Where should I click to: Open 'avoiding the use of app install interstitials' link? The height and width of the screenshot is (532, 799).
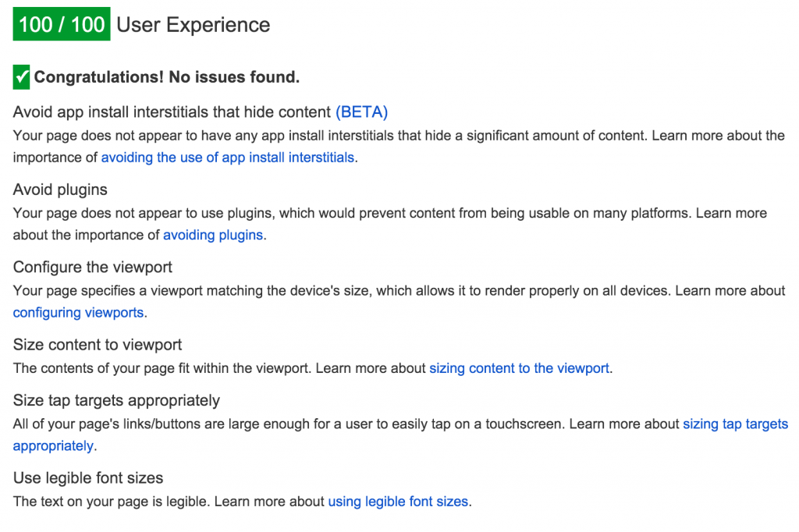click(x=228, y=158)
